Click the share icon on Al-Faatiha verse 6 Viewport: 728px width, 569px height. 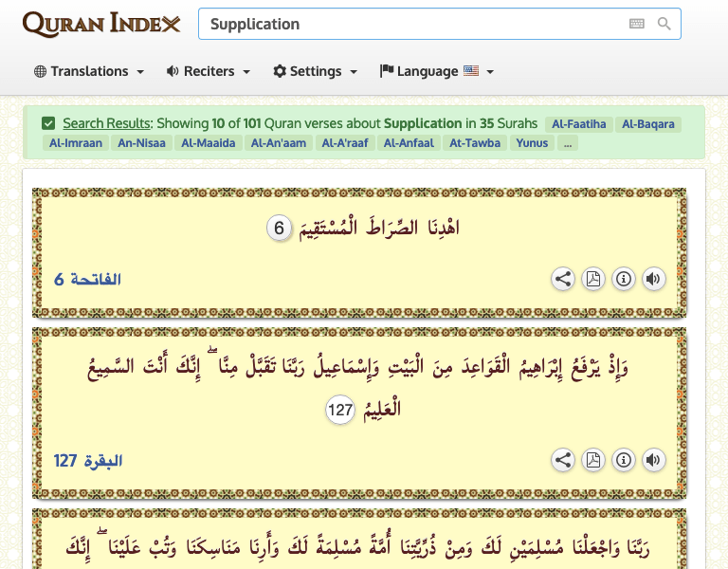[x=563, y=279]
